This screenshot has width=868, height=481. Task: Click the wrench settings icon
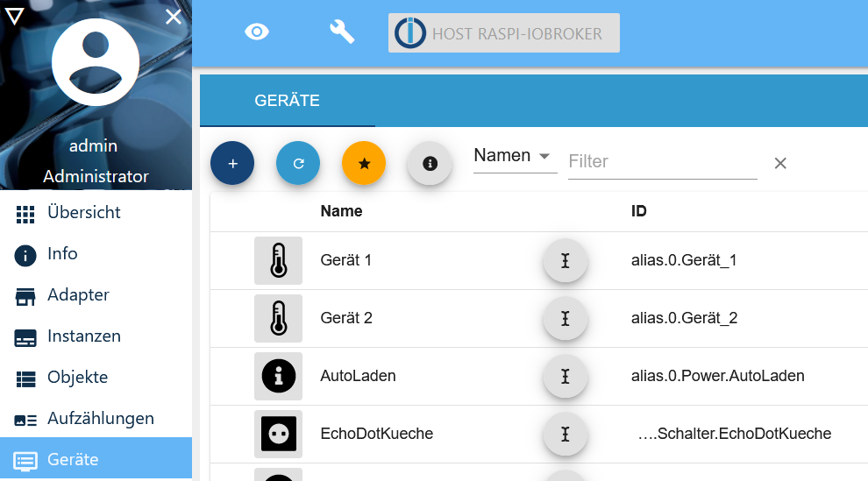(342, 32)
